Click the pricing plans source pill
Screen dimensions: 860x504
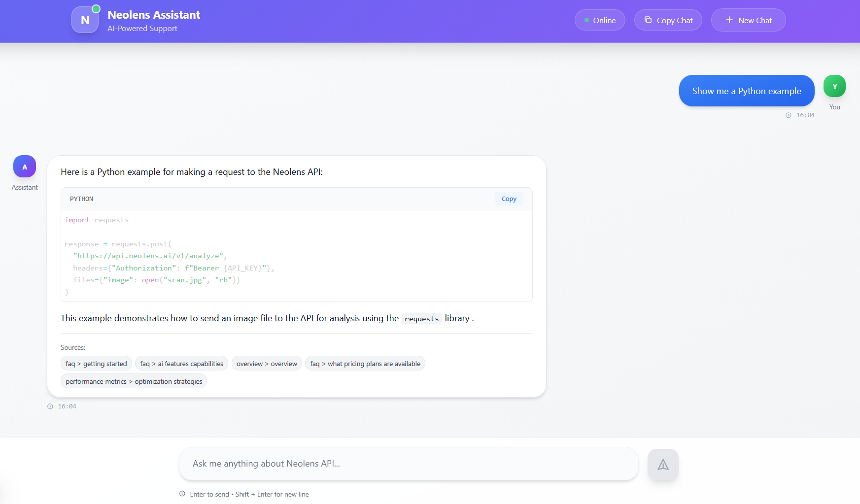pyautogui.click(x=365, y=363)
